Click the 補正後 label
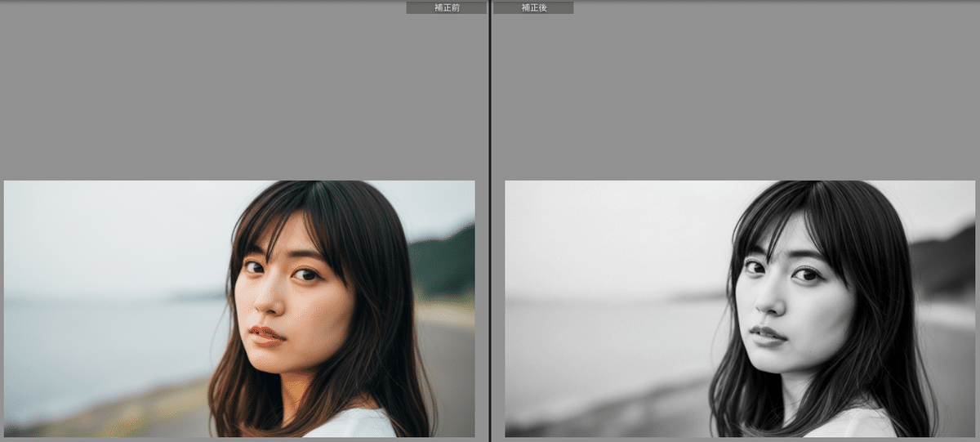This screenshot has height=442, width=980. pyautogui.click(x=533, y=7)
